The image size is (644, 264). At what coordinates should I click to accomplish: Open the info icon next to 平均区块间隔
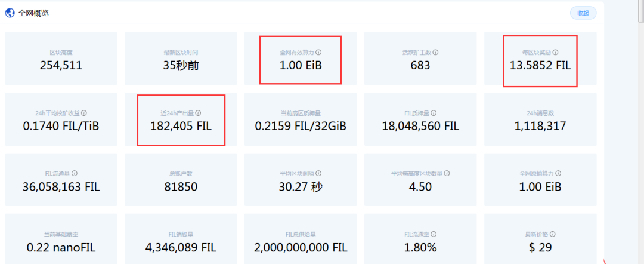tap(318, 174)
